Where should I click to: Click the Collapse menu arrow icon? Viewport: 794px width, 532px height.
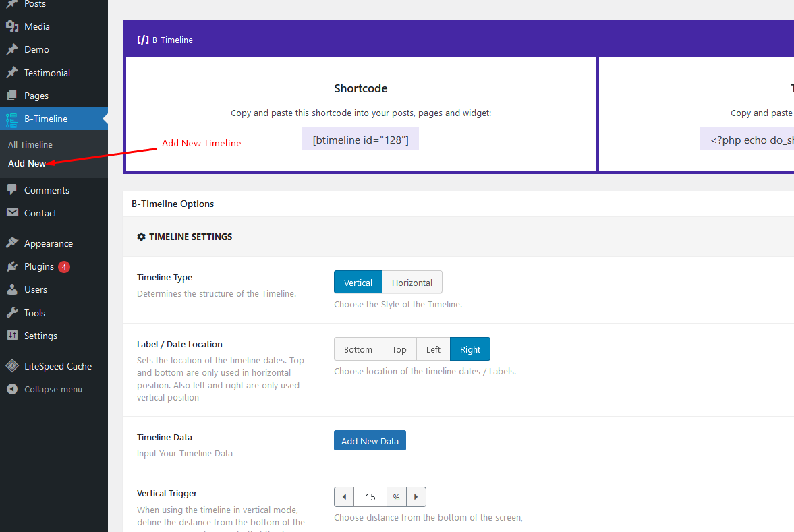click(x=12, y=389)
